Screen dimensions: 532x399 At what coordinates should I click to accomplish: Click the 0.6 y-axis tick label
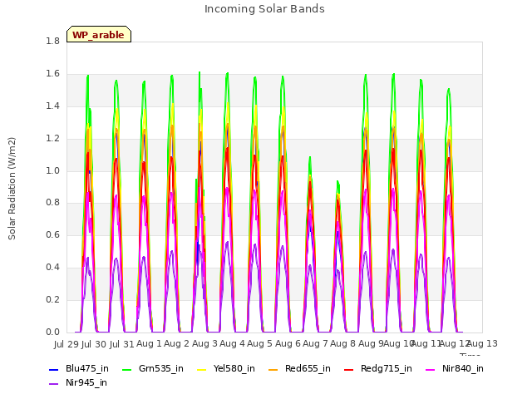point(52,234)
